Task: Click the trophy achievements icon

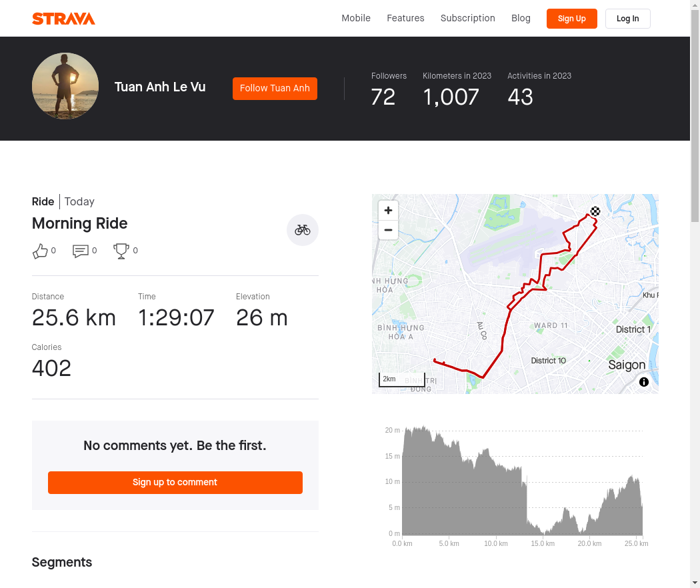Action: (121, 251)
